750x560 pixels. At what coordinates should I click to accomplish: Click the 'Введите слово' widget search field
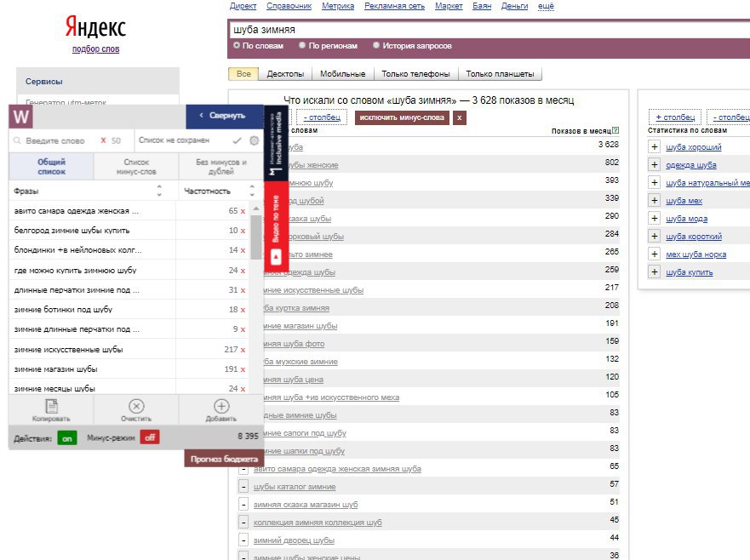pos(55,140)
